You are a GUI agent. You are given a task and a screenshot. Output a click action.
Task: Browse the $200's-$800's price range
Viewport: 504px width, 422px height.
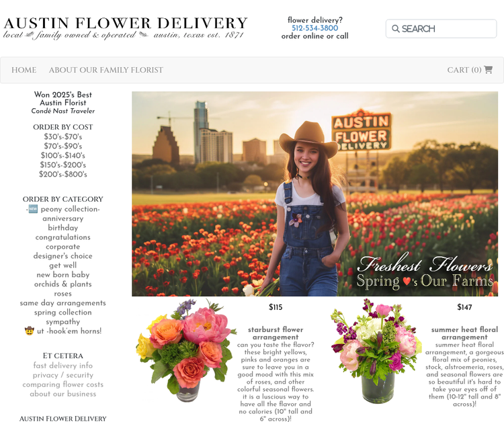click(x=63, y=174)
